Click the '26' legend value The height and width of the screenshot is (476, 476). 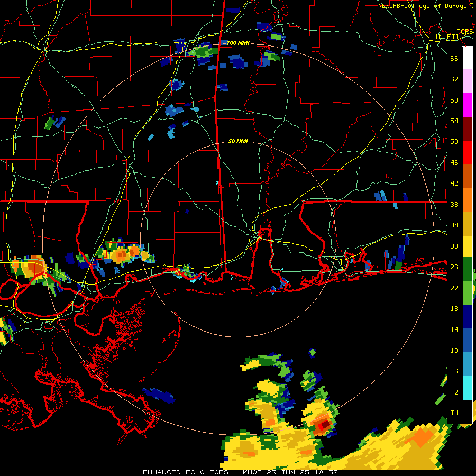(454, 267)
